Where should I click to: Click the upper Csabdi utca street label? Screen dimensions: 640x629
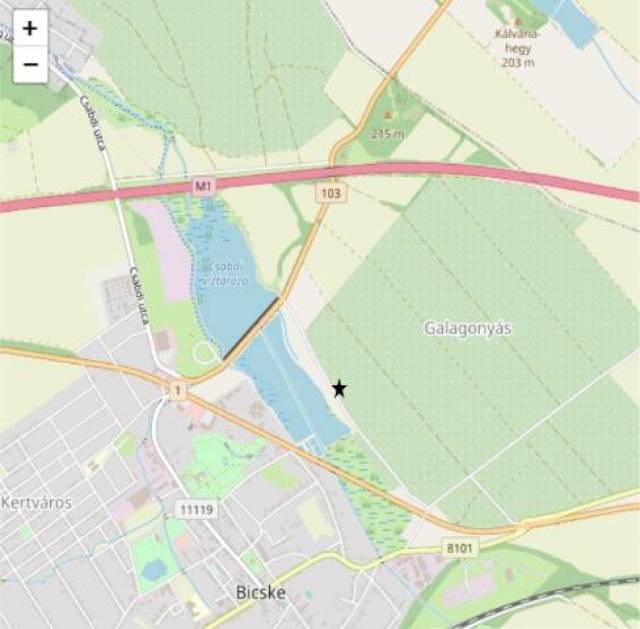(93, 122)
